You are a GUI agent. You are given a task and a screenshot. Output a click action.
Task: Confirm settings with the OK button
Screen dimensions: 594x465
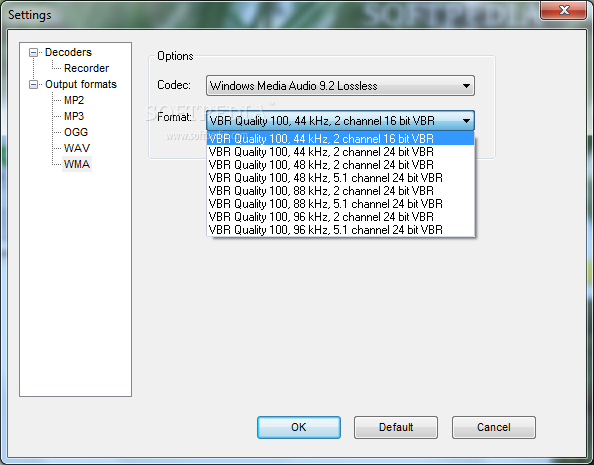[x=299, y=427]
